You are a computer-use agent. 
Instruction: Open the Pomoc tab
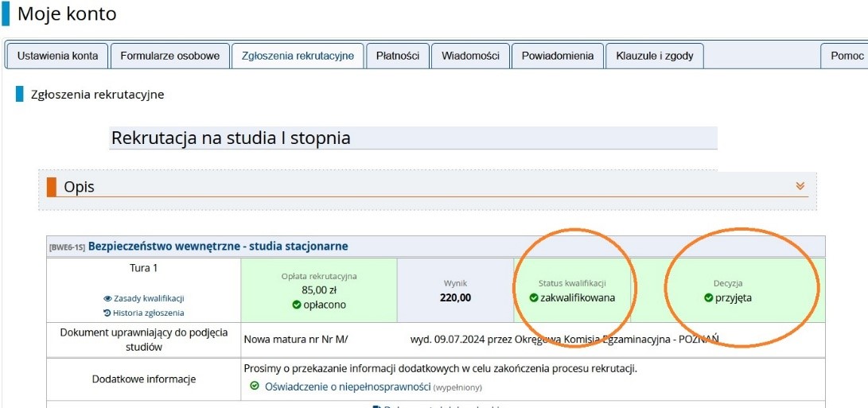[847, 56]
